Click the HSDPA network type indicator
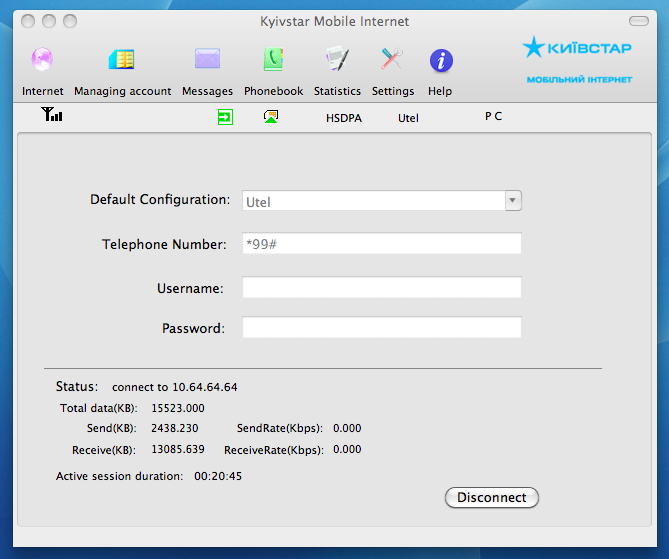The width and height of the screenshot is (669, 559). pos(344,118)
